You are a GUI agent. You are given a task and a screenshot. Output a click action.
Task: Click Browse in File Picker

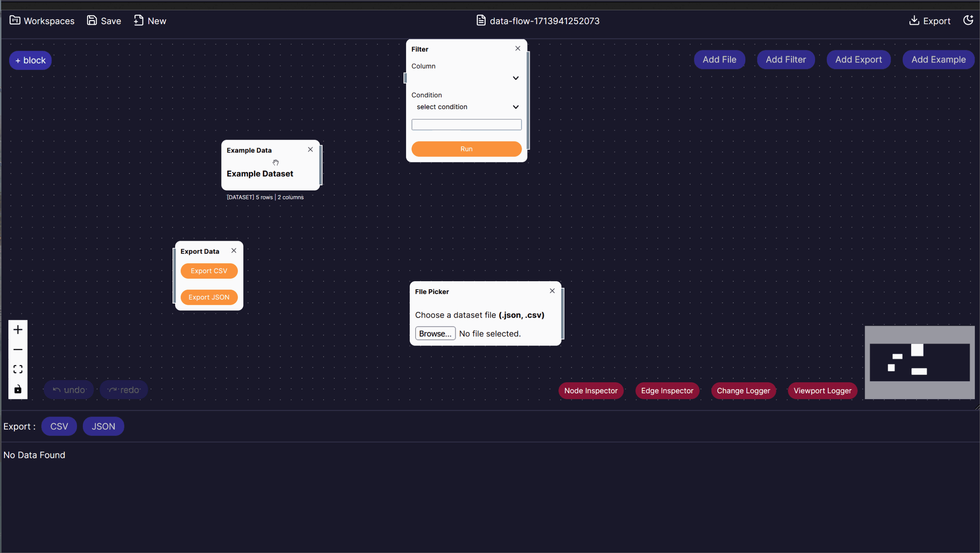pyautogui.click(x=435, y=333)
